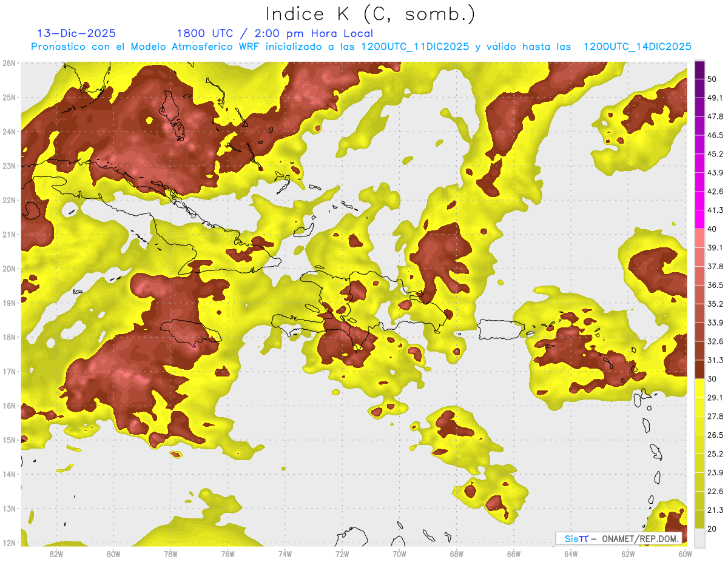Click the colorbar label '37.8'
The height and width of the screenshot is (562, 728).
(715, 266)
